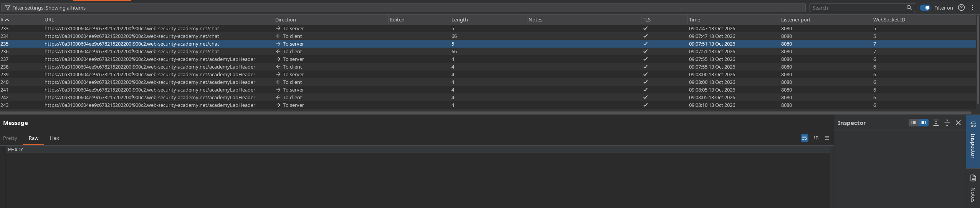Turn off the Filter on switch
The height and width of the screenshot is (208, 980).
click(x=925, y=8)
